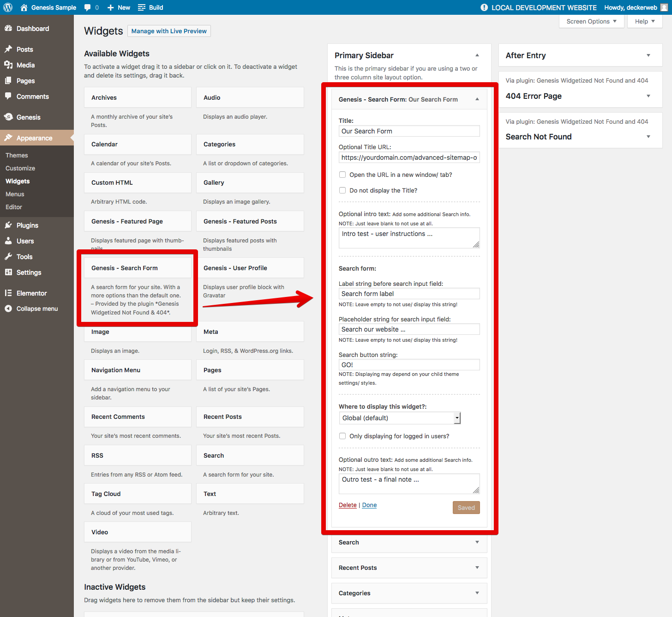Expand the Search Not Found widget area

point(648,137)
